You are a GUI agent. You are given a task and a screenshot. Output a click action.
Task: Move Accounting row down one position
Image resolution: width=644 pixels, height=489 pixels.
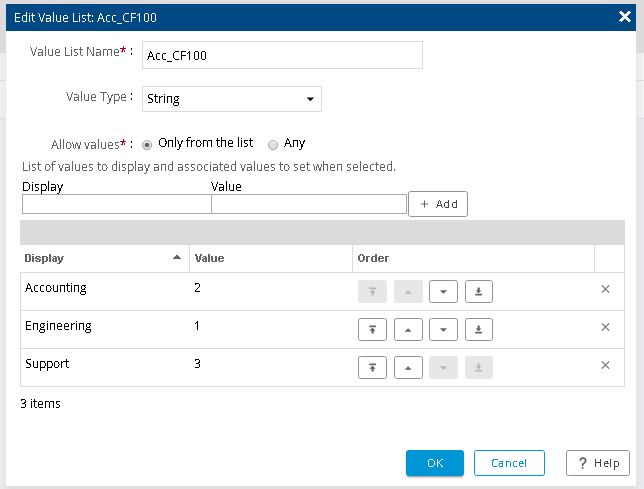click(443, 291)
